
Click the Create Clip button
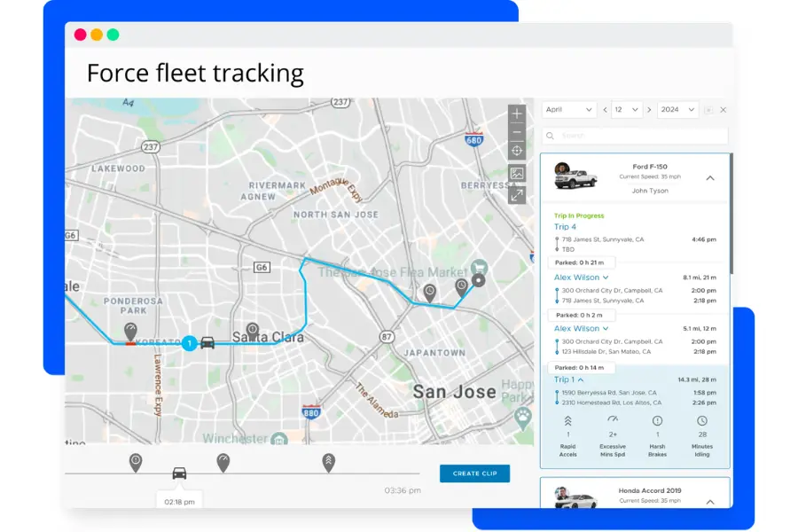click(x=475, y=473)
